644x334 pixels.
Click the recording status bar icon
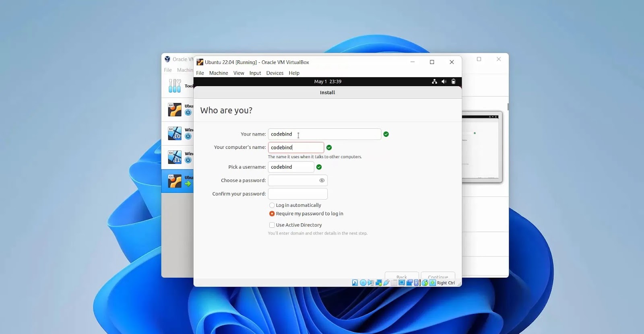point(409,283)
